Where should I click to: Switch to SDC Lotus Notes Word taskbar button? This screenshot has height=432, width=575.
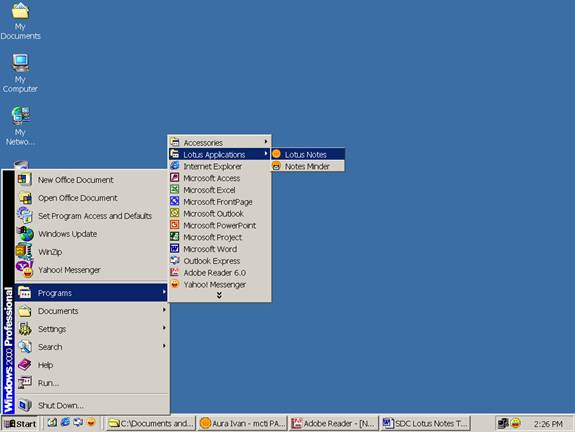tap(425, 424)
